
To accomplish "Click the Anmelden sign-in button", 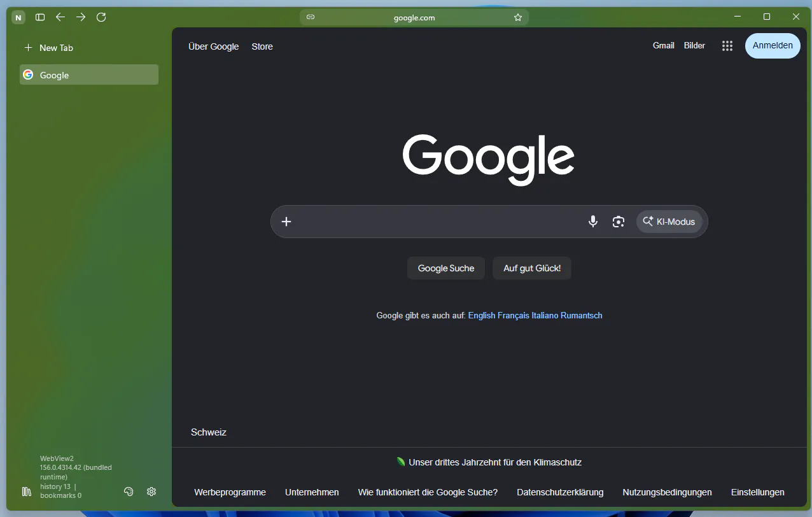I will tap(773, 46).
